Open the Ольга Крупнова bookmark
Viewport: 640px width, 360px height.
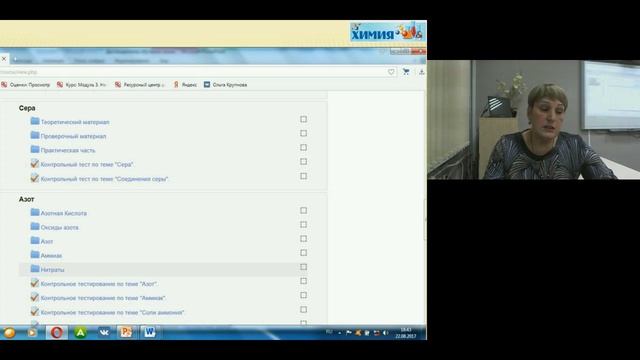225,85
